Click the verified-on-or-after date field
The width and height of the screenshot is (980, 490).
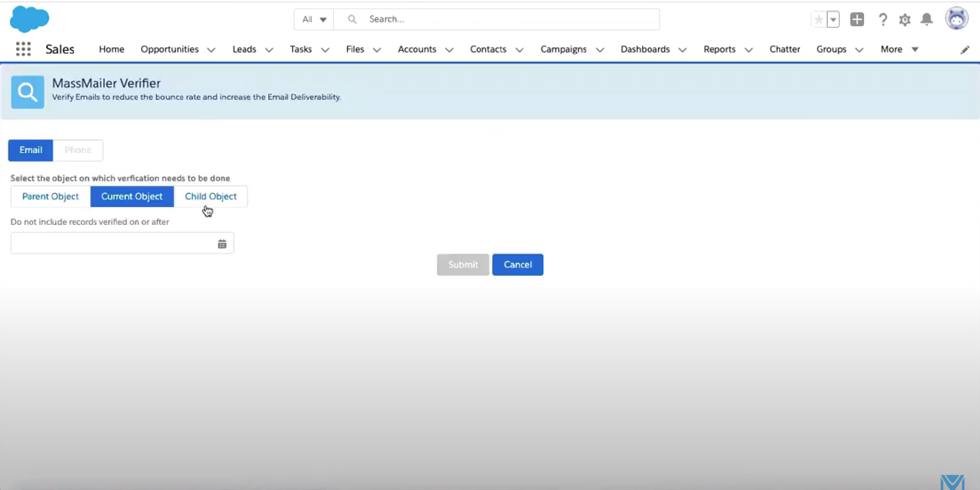(122, 243)
